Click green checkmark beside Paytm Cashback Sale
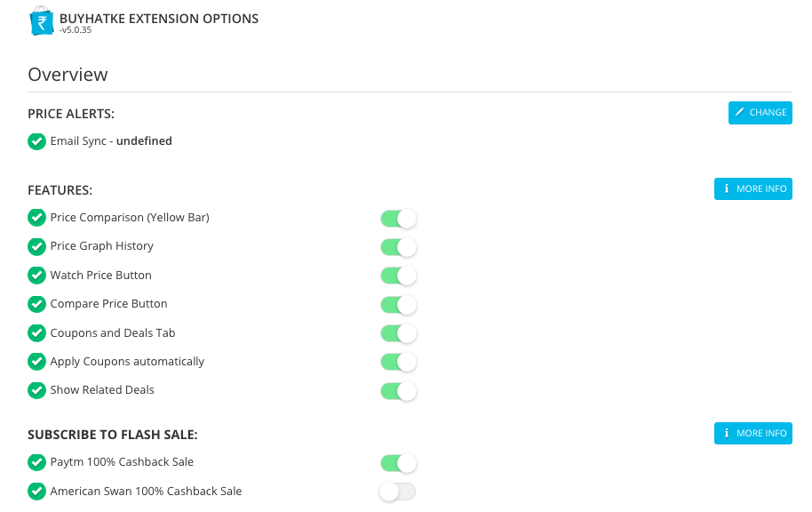The image size is (812, 512). [x=36, y=462]
